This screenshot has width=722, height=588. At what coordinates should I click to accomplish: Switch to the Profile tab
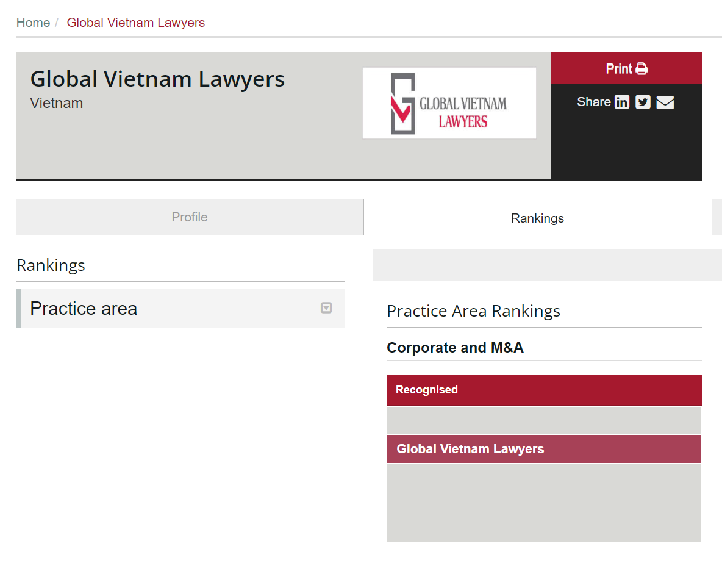pyautogui.click(x=190, y=217)
